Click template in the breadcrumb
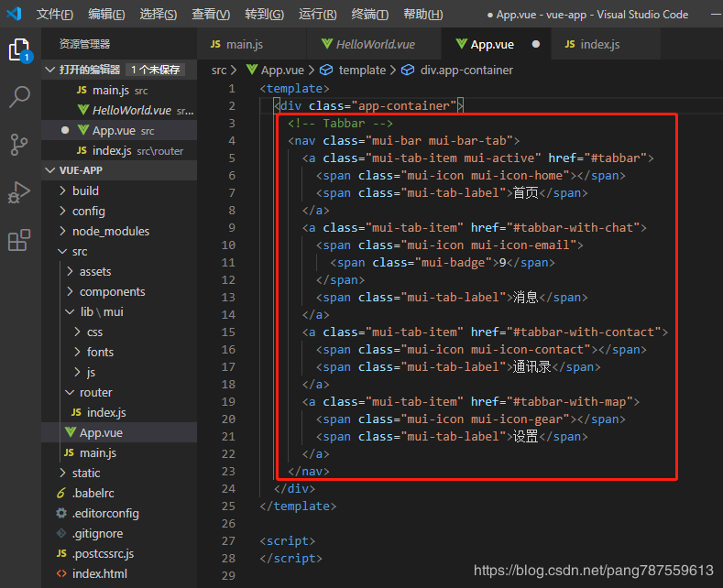Viewport: 723px width, 588px height. click(362, 70)
